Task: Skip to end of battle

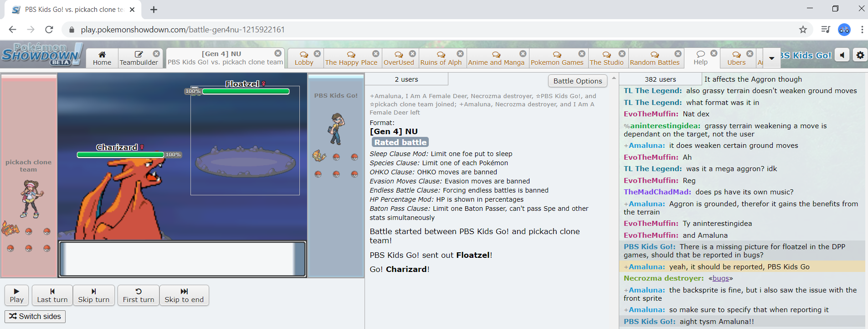Action: tap(184, 295)
